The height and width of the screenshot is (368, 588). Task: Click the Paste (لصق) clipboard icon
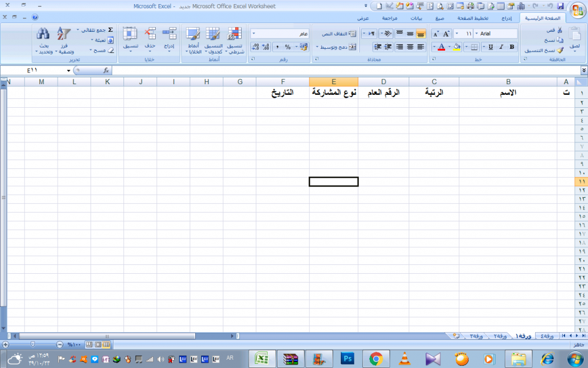click(x=574, y=35)
